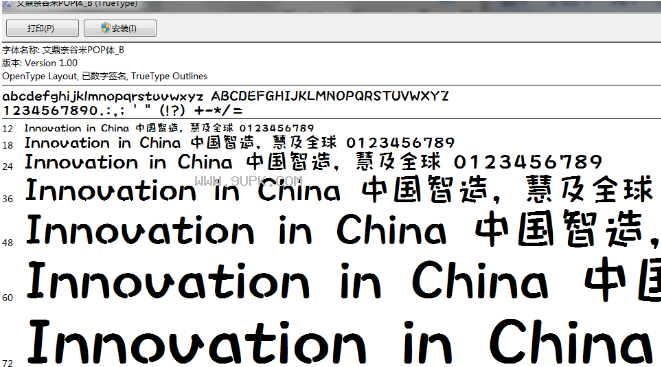Click the size label 36

coord(8,198)
